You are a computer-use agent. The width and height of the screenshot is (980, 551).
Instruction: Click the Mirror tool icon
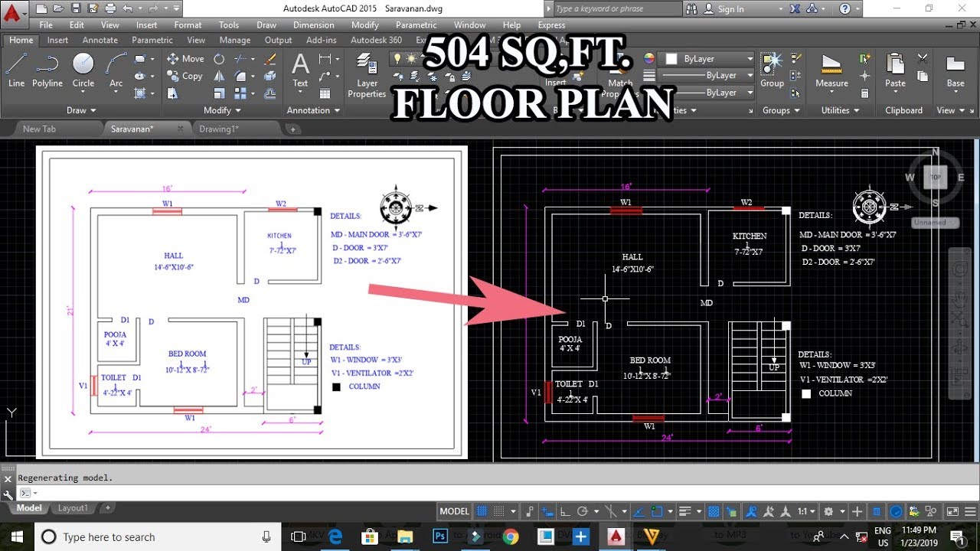219,77
